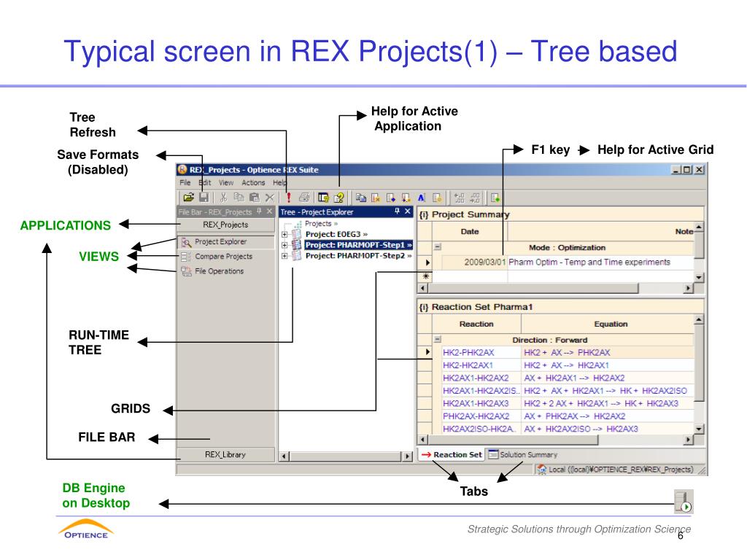747x560 pixels.
Task: Open the Compare Projects view
Action: [x=223, y=257]
